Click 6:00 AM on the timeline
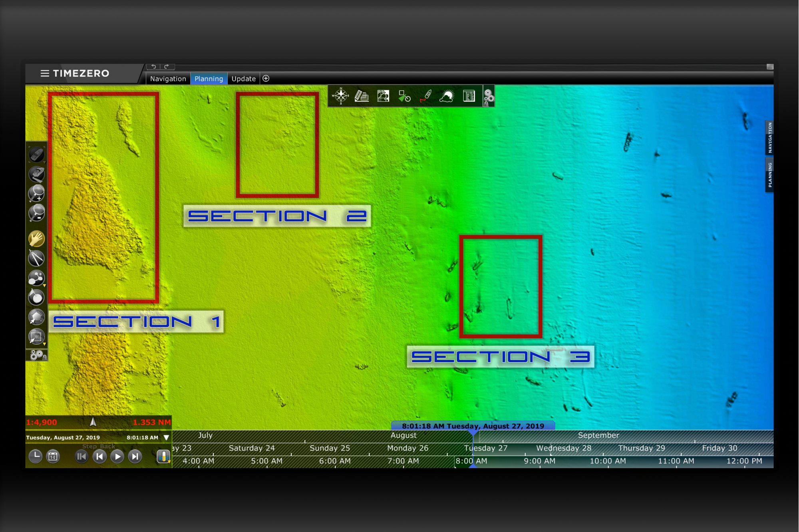Viewport: 799px width, 532px height. tap(335, 461)
